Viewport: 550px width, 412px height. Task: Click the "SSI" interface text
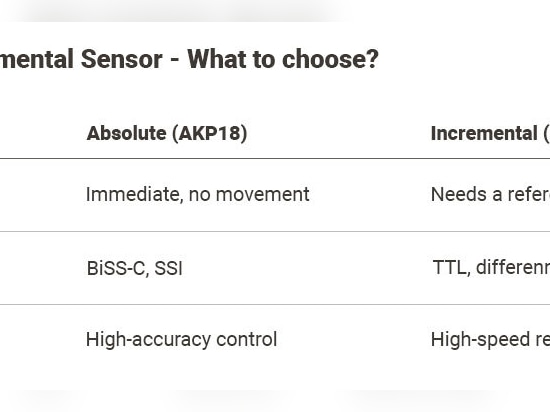click(x=168, y=269)
